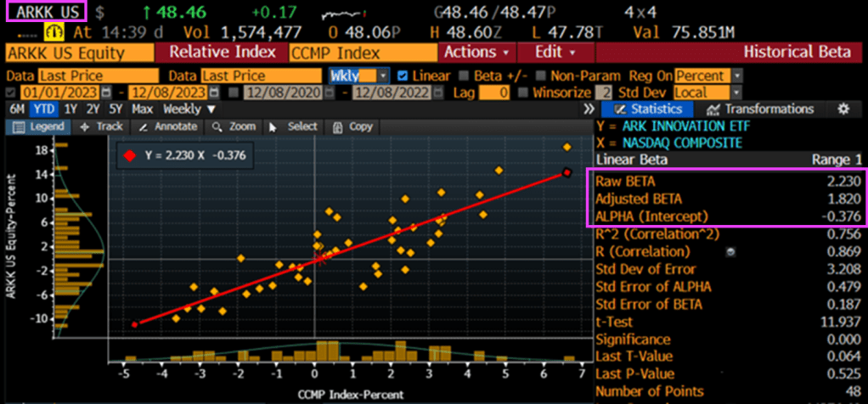The image size is (868, 404).
Task: Edit the Lag value field
Action: click(494, 92)
